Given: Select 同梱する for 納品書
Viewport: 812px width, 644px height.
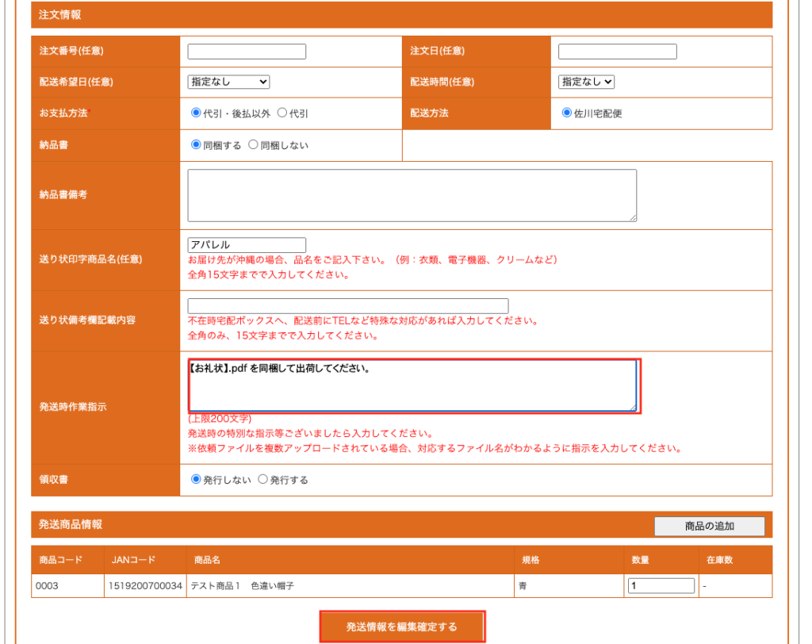Looking at the screenshot, I should 197,145.
